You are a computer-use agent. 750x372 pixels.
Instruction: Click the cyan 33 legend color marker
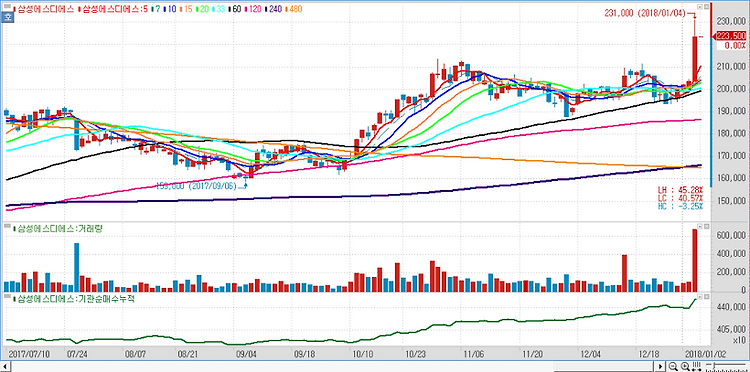[213, 9]
